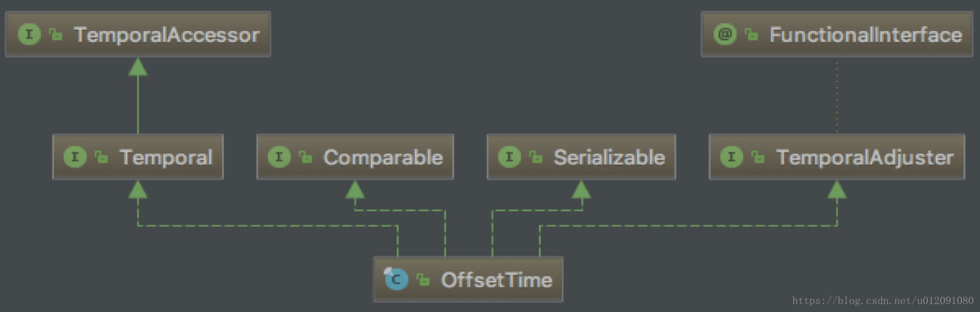The width and height of the screenshot is (980, 312).
Task: Click the lock icon beside OffsetTime
Action: 423,279
